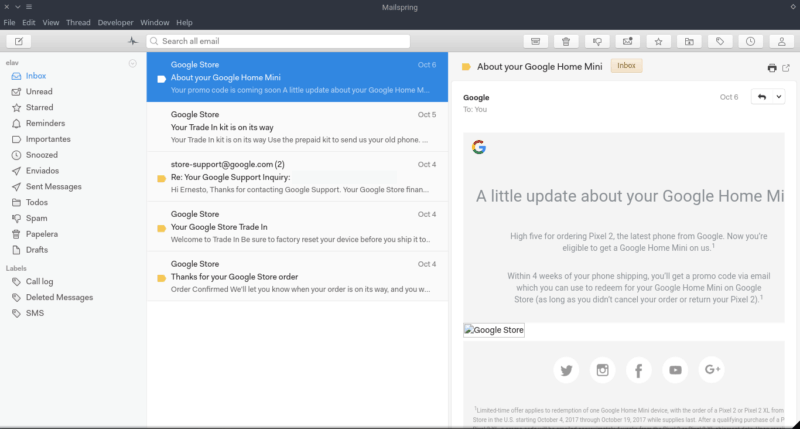Pop out the message in new window
Viewport: 800px width, 429px height.
[x=785, y=68]
